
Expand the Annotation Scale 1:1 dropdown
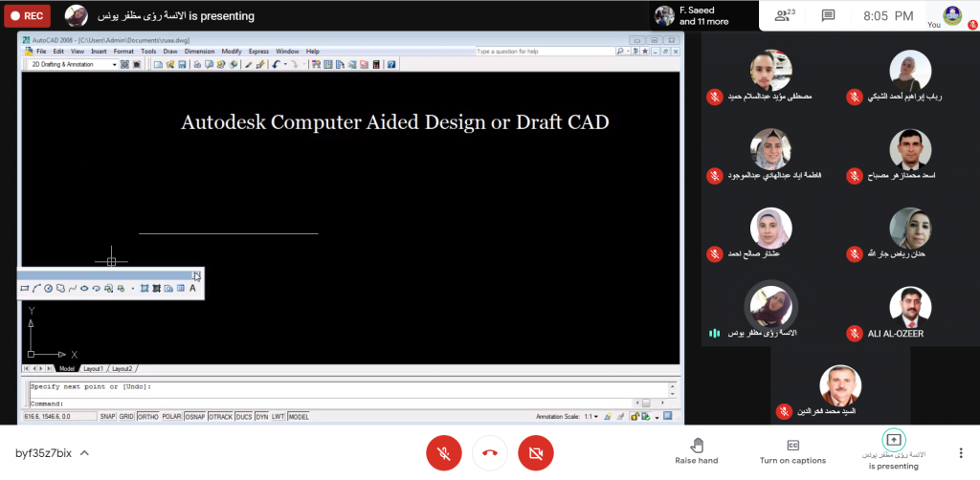[x=594, y=417]
